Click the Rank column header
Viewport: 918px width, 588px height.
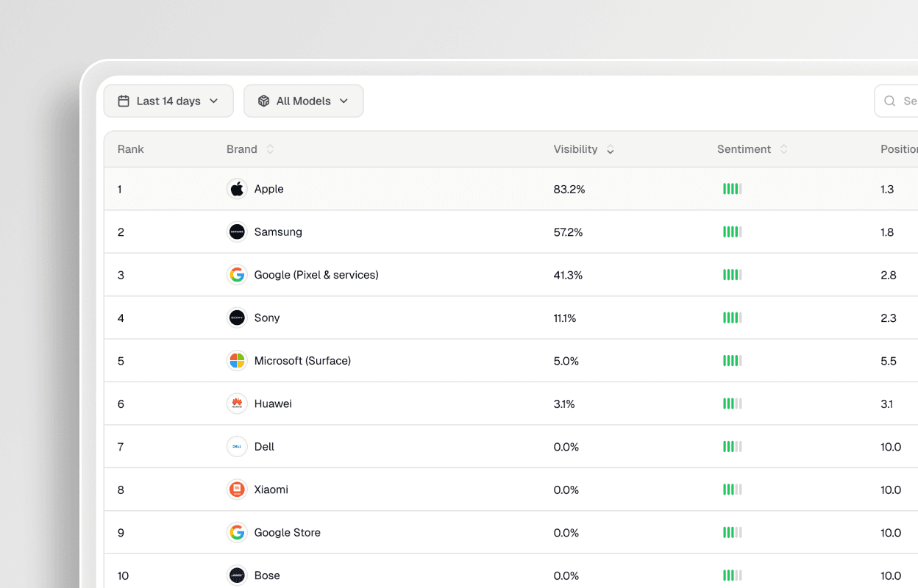pos(130,149)
